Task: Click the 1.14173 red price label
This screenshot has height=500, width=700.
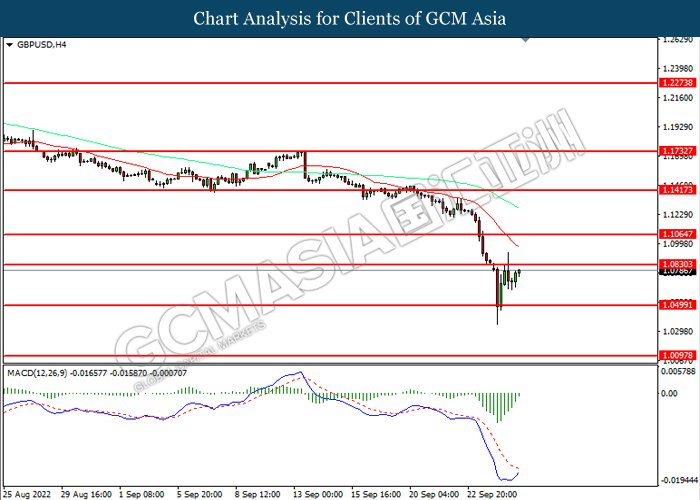Action: (677, 190)
